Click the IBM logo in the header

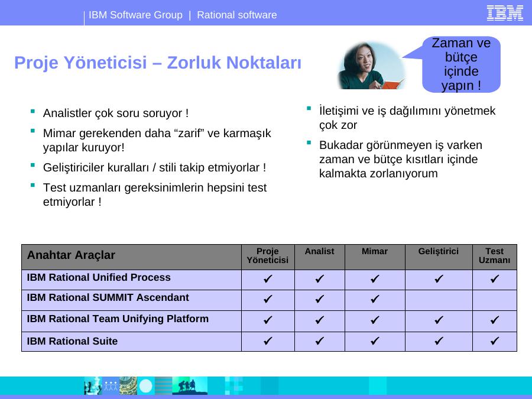pyautogui.click(x=505, y=13)
